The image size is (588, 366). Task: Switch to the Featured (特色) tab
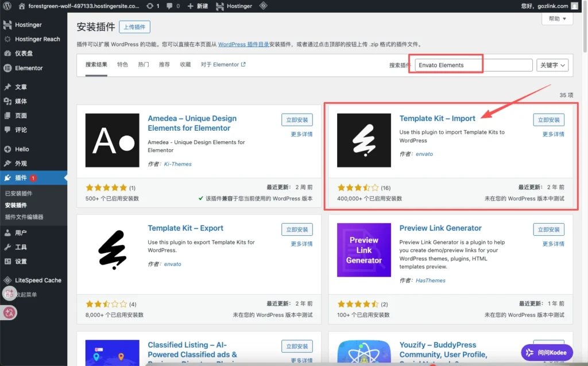tap(123, 64)
